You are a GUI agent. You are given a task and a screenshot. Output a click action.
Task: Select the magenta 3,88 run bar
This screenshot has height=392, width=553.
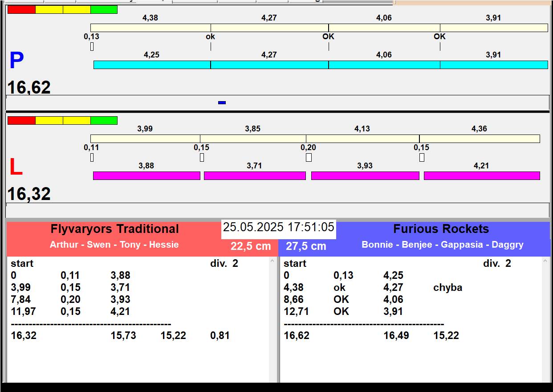tap(146, 176)
